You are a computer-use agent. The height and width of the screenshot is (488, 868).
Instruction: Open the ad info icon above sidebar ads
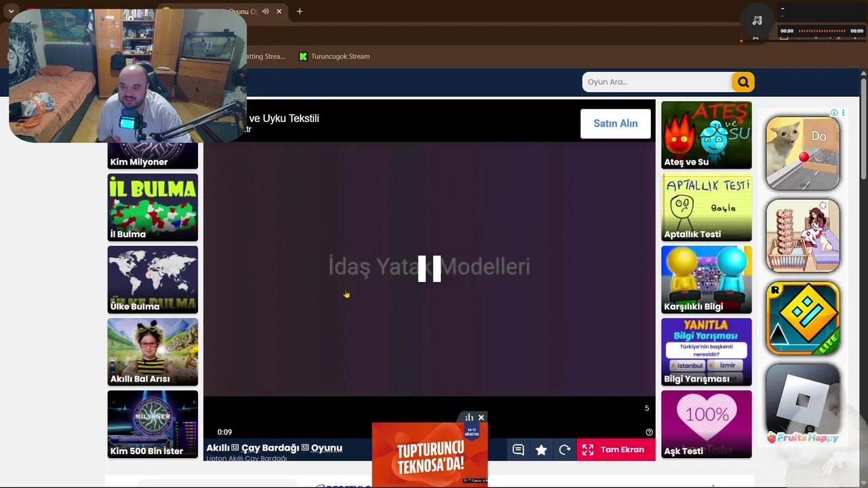(835, 113)
